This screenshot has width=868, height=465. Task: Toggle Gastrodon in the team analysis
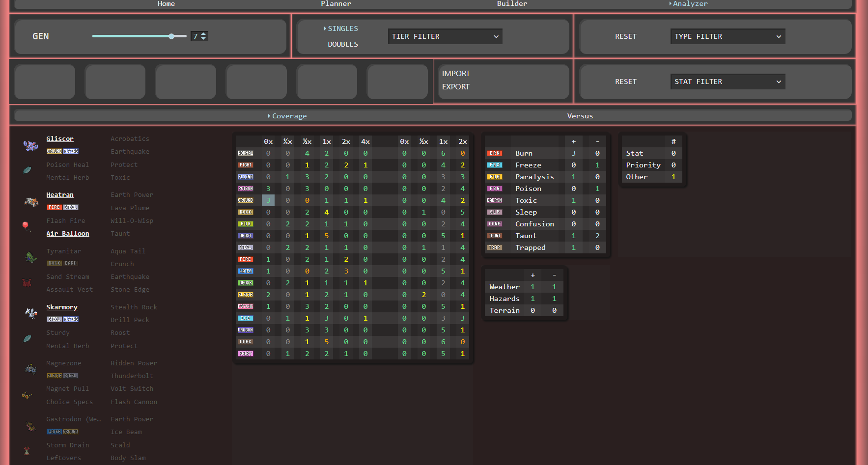pos(74,419)
